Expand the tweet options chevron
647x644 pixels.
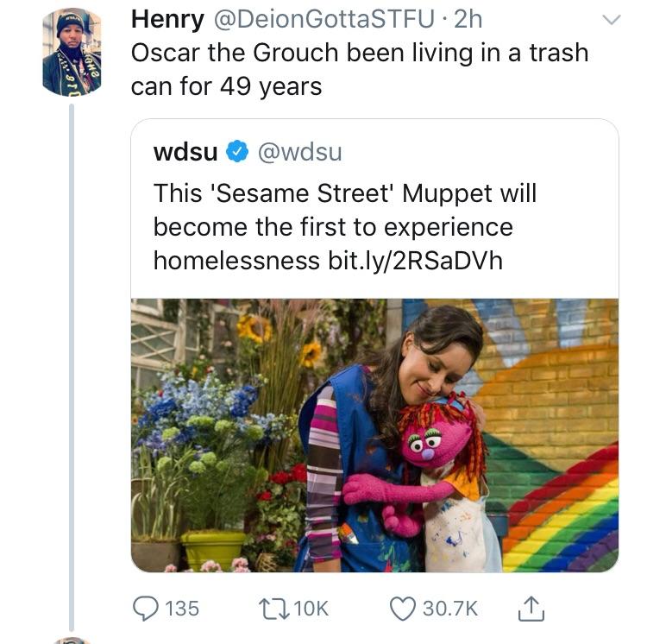(x=611, y=20)
